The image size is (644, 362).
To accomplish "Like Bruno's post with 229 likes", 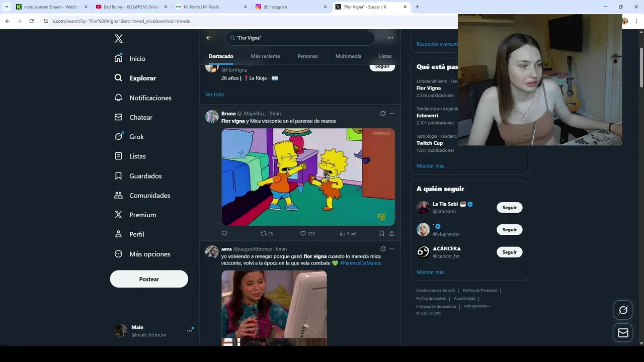I will coord(307,233).
